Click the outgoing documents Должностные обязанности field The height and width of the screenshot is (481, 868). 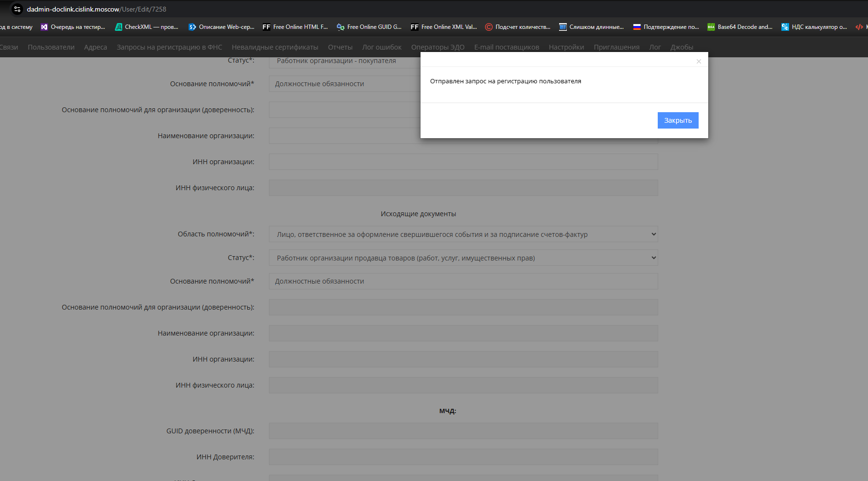(x=463, y=281)
